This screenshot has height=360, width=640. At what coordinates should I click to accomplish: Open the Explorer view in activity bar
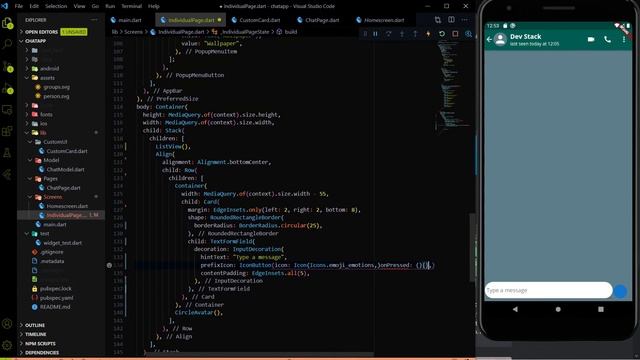tap(7, 23)
